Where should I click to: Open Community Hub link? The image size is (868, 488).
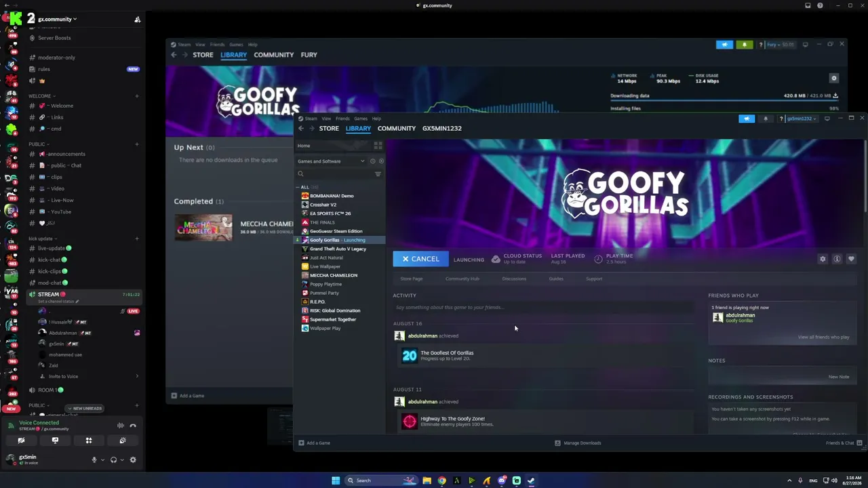tap(462, 279)
